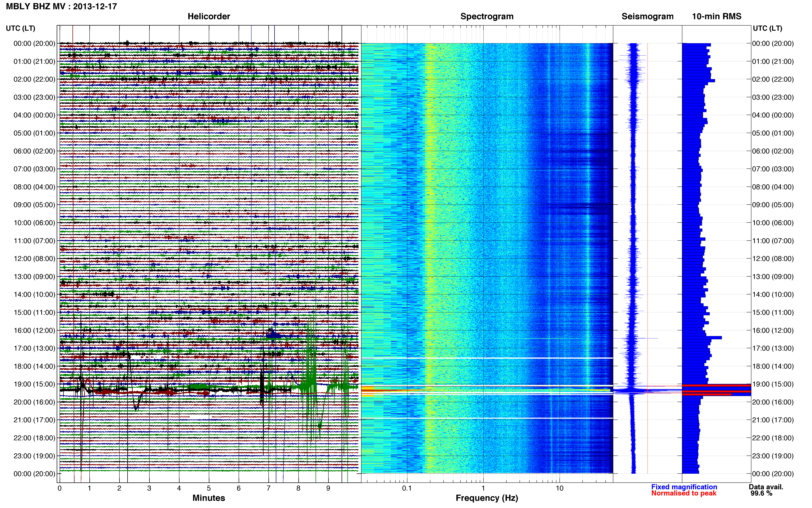Click left axis label 12:00 (08:00)
Viewport: 812px width, 508px height.
click(34, 259)
